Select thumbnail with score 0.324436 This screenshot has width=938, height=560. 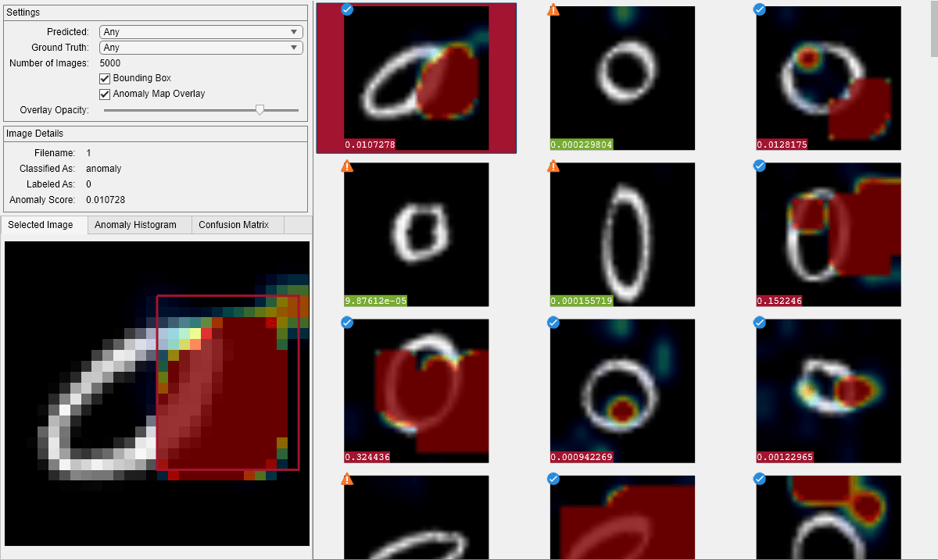coord(416,391)
